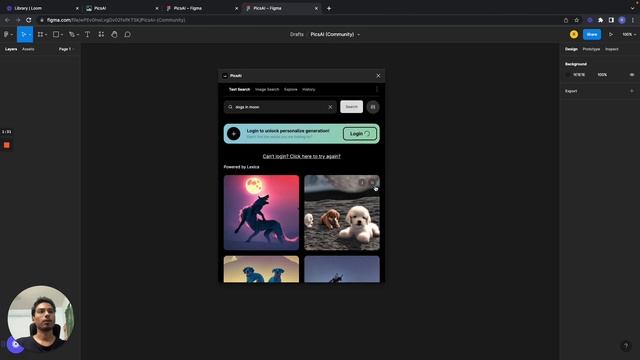This screenshot has width=640, height=360.
Task: Select the Rectangle shape tool
Action: (56, 35)
